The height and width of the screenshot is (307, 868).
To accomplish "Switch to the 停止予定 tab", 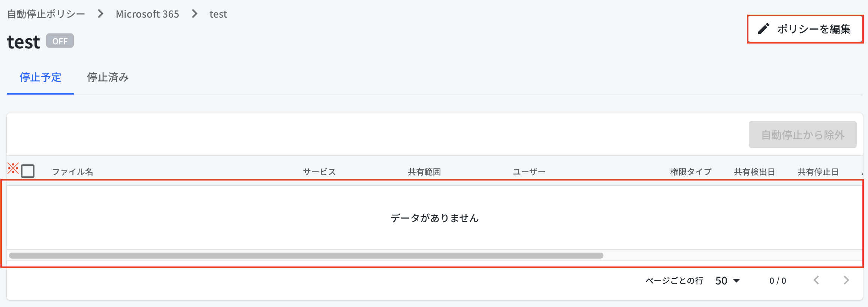I will (x=40, y=77).
